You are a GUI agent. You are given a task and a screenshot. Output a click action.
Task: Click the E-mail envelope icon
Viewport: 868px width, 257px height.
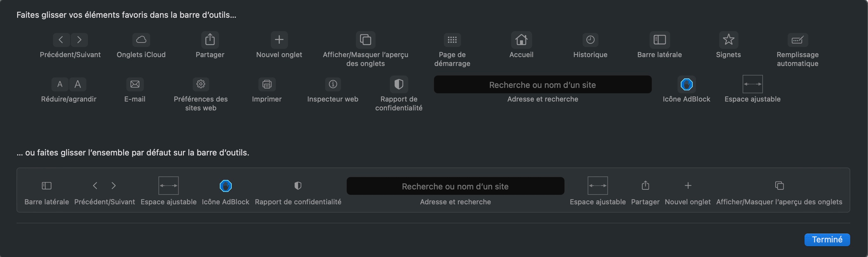pyautogui.click(x=135, y=84)
